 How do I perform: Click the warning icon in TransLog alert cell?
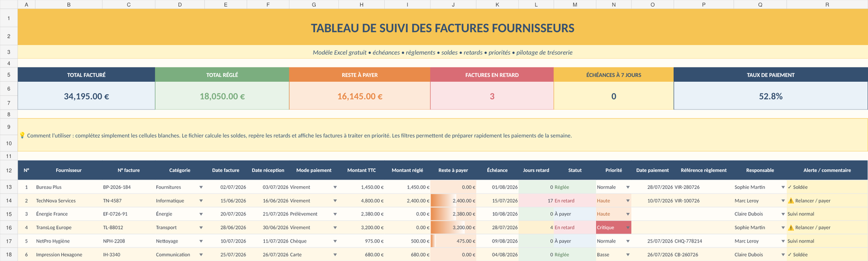point(790,228)
